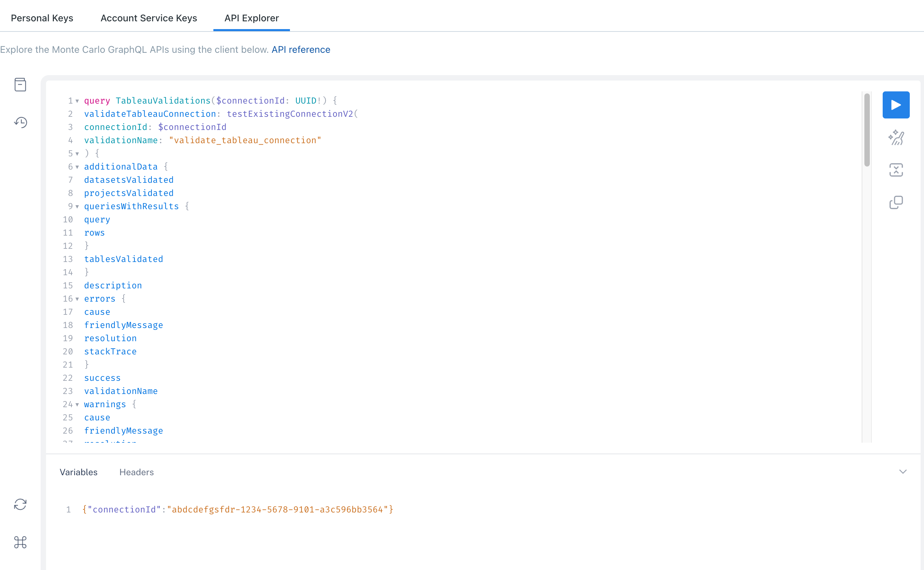This screenshot has height=570, width=924.
Task: Refresh the schema with the sync icon
Action: point(20,504)
